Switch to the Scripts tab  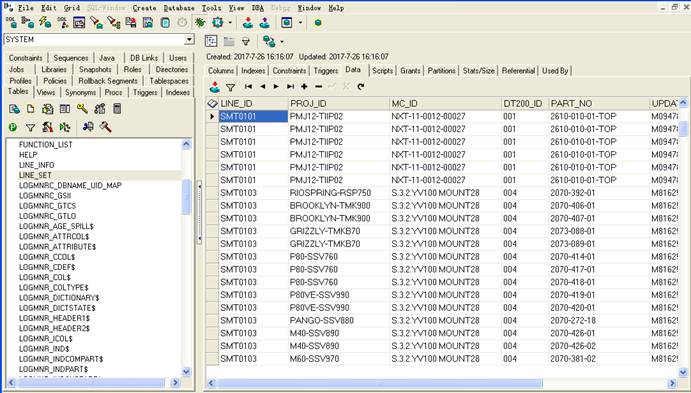click(382, 70)
